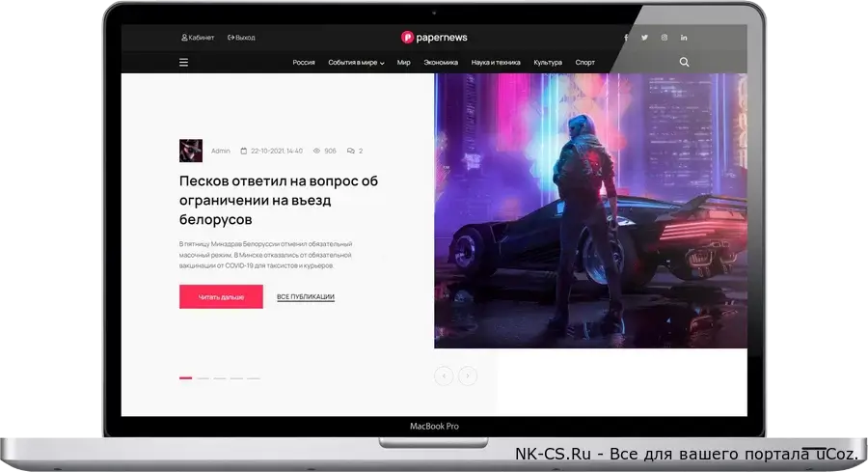Open the Мир menu item
This screenshot has width=868, height=472.
[403, 63]
